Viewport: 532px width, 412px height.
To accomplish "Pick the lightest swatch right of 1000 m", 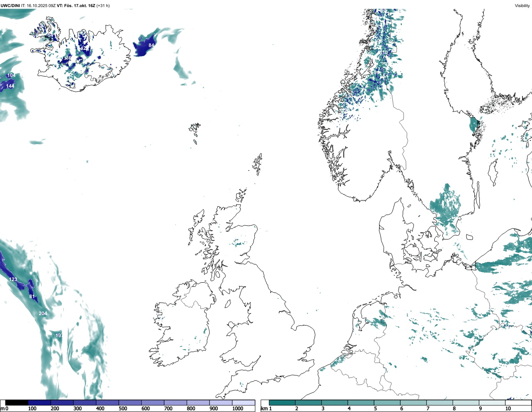I will tap(244, 402).
